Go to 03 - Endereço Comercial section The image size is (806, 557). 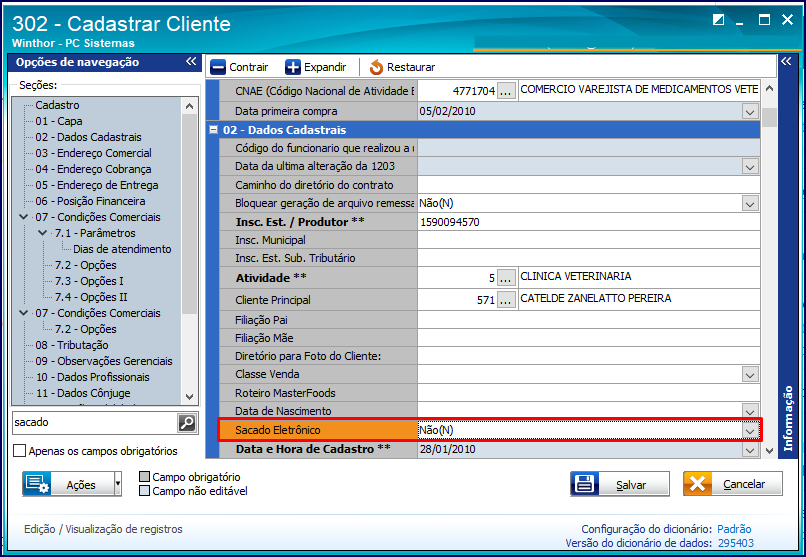click(x=93, y=153)
